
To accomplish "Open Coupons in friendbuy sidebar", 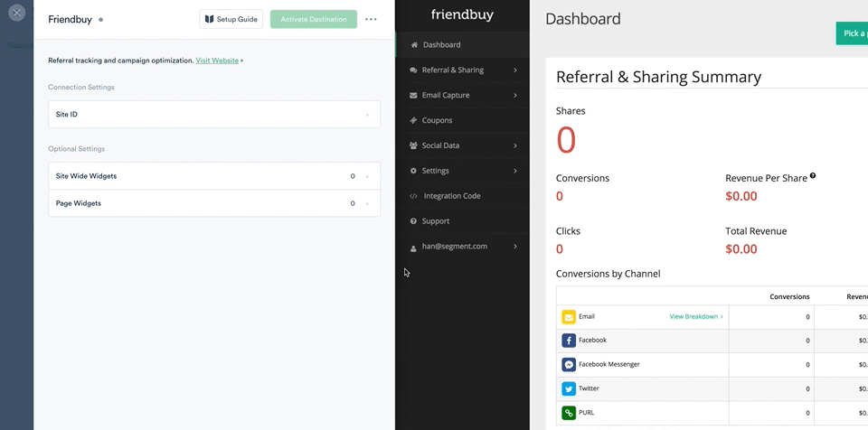I will click(462, 120).
